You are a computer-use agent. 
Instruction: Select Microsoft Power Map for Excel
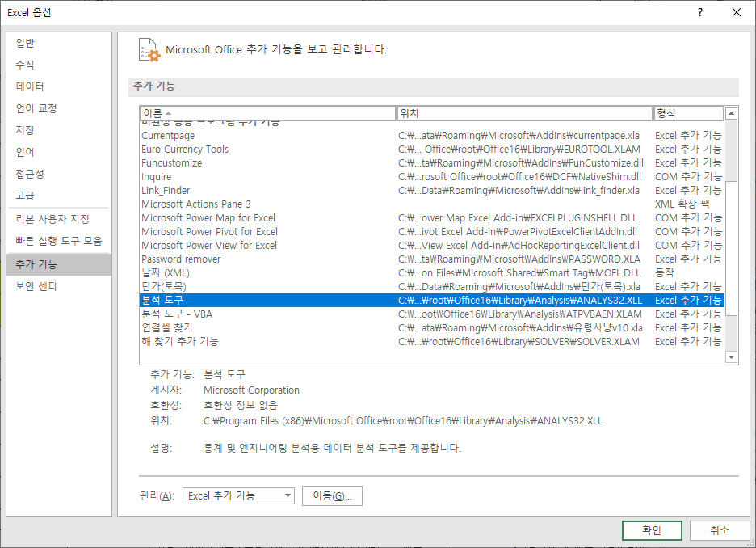[431, 218]
